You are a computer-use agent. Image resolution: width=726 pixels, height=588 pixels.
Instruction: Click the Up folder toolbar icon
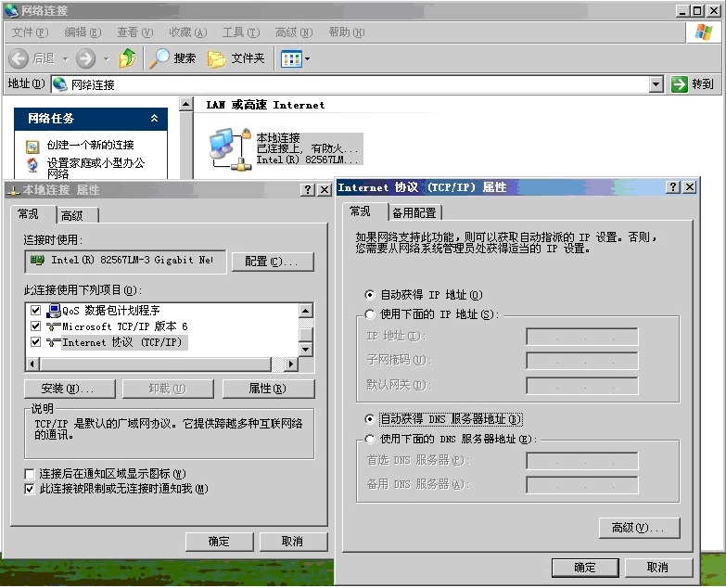coord(128,58)
